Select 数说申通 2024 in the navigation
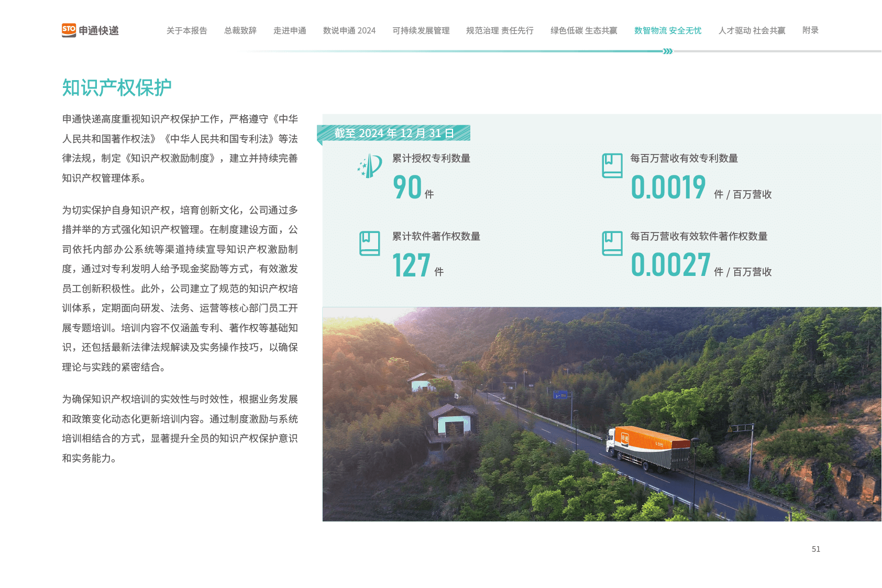 tap(349, 30)
